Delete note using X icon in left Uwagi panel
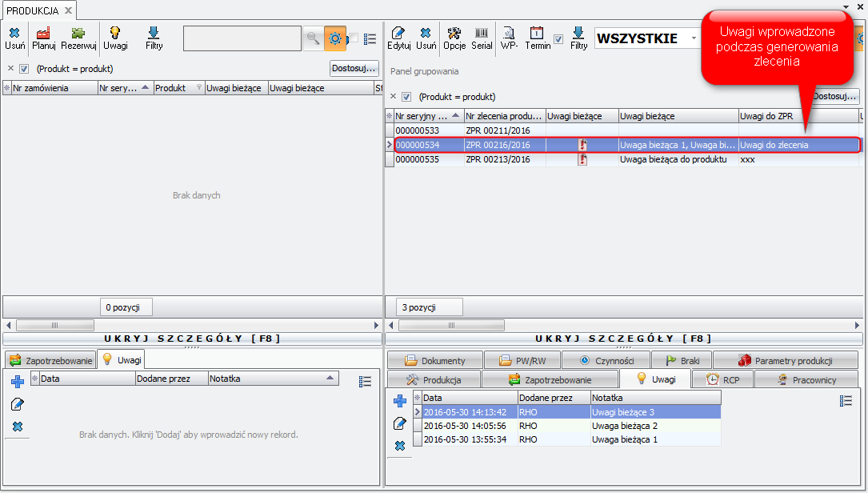This screenshot has width=868, height=493. (17, 427)
